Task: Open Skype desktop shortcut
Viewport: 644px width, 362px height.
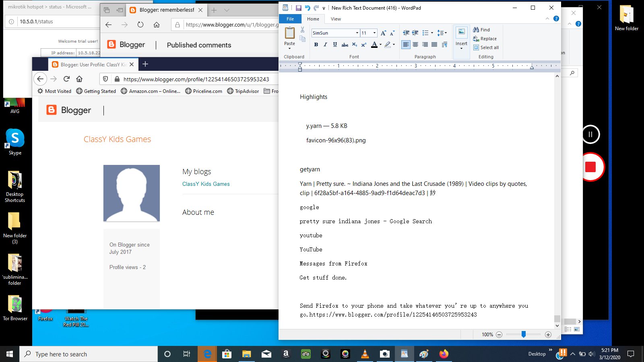Action: coord(15,142)
